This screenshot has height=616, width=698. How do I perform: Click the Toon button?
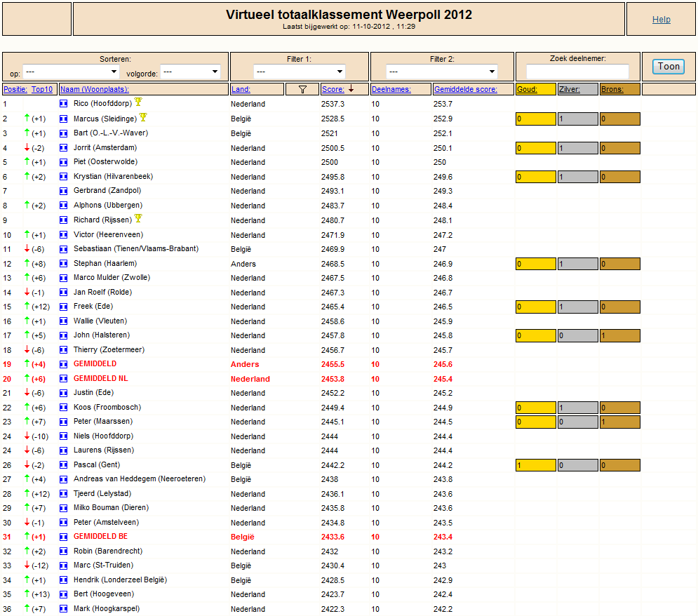[x=669, y=67]
